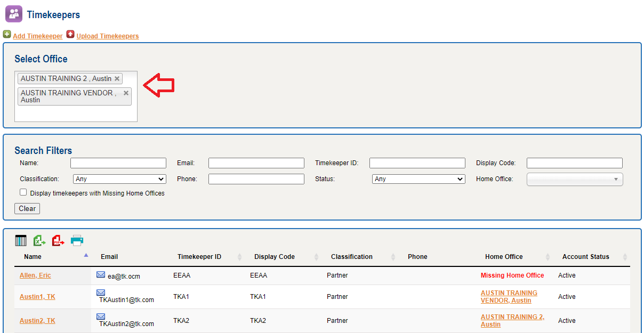Click the envelope icon for Eric Allen
Screen dimensions: 644x333
point(101,275)
